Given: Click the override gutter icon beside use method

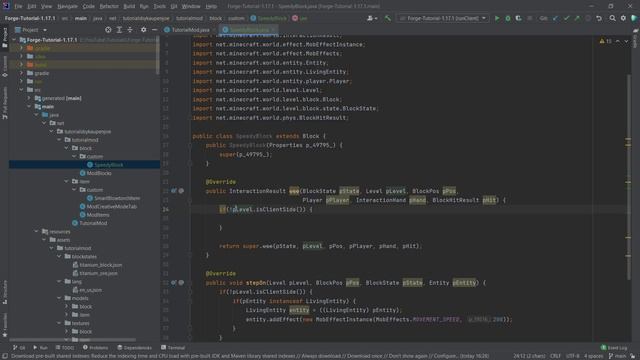Looking at the screenshot, I should [174, 191].
